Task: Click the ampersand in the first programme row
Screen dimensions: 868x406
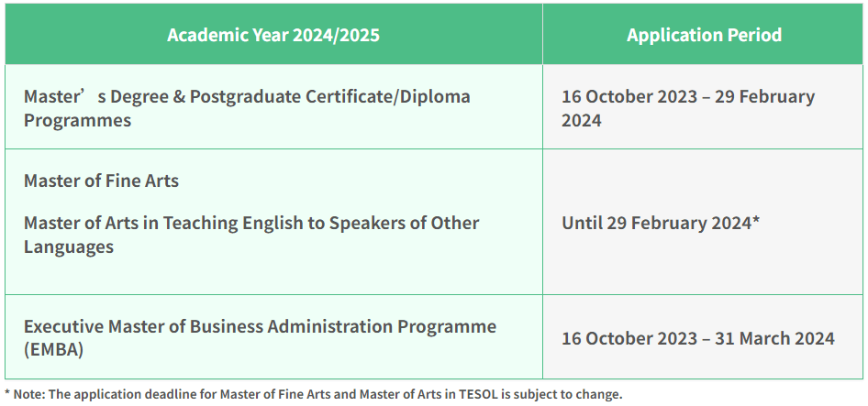Action: click(x=179, y=96)
